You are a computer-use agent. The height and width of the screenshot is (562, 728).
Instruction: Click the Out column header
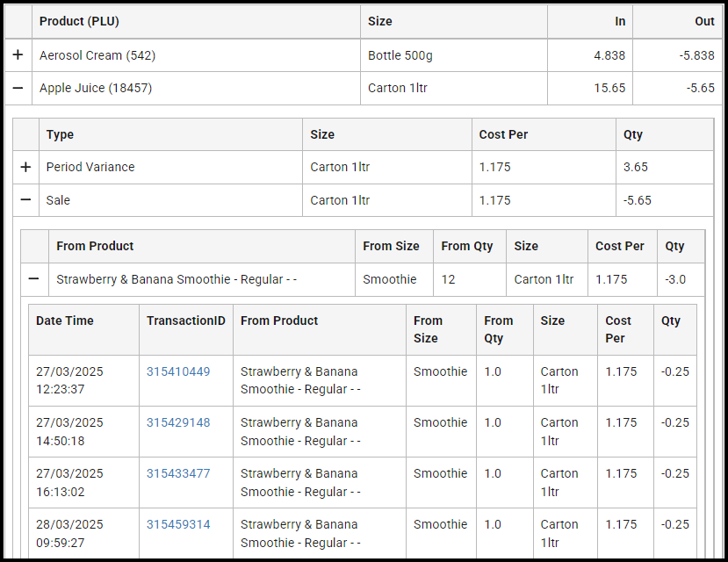704,21
